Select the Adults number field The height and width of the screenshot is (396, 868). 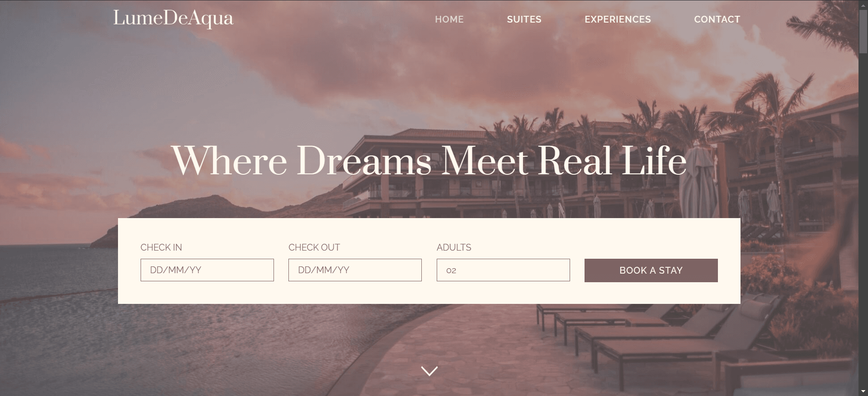pos(503,270)
